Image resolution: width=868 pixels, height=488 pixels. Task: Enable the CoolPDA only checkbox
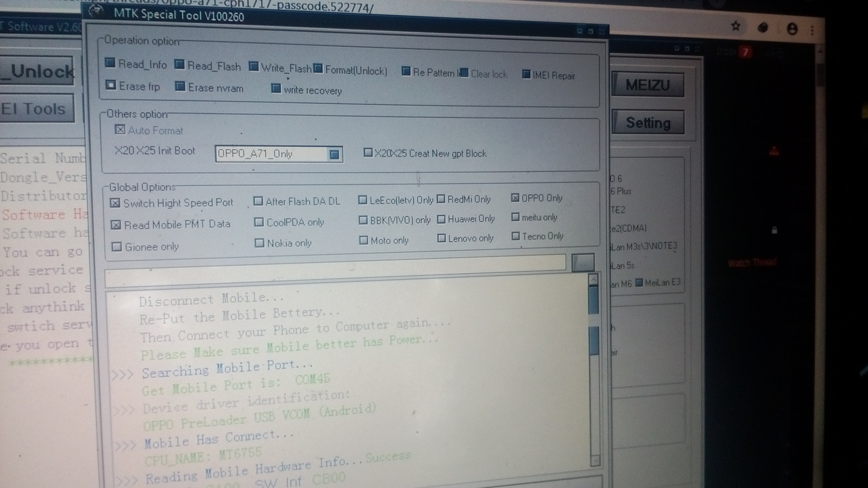[259, 222]
